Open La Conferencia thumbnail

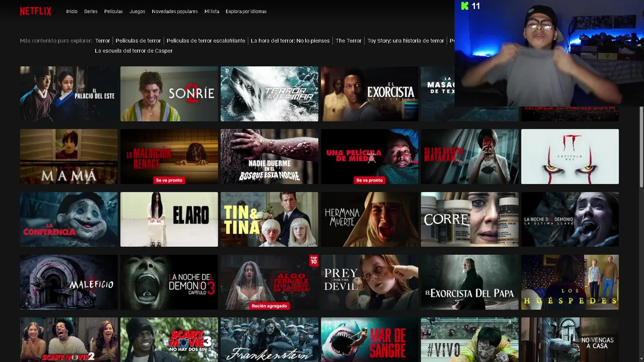coord(69,219)
